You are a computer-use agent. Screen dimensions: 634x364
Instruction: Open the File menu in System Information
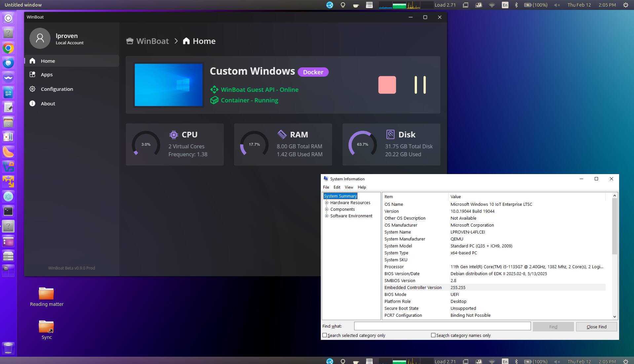326,187
